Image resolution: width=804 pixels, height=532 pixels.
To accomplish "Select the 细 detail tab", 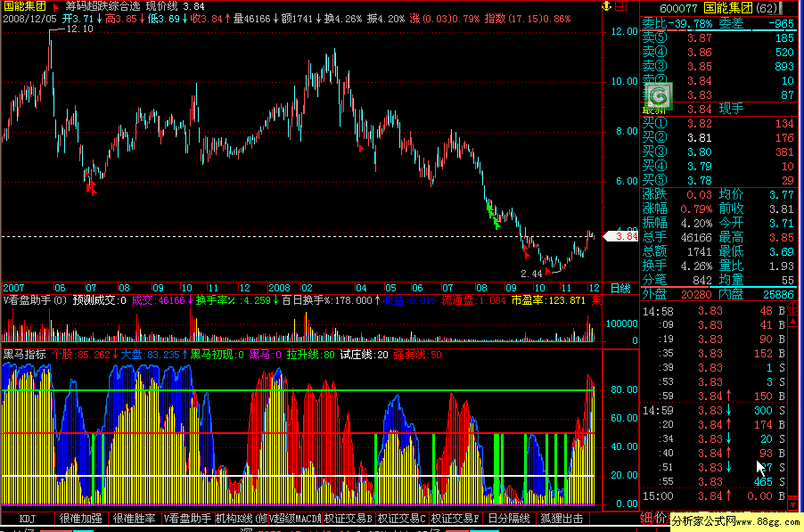I will [648, 518].
